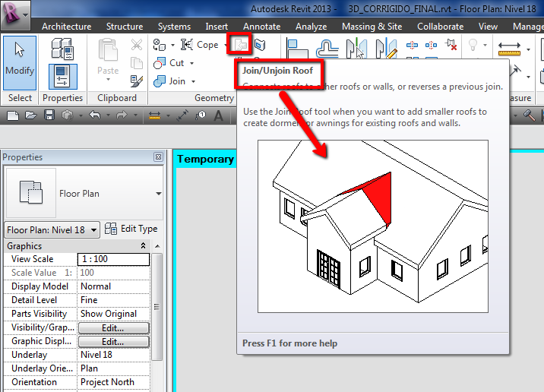Viewport: 544px width, 392px height.
Task: Click the Properties panel scroll up arrow
Action: point(157,246)
